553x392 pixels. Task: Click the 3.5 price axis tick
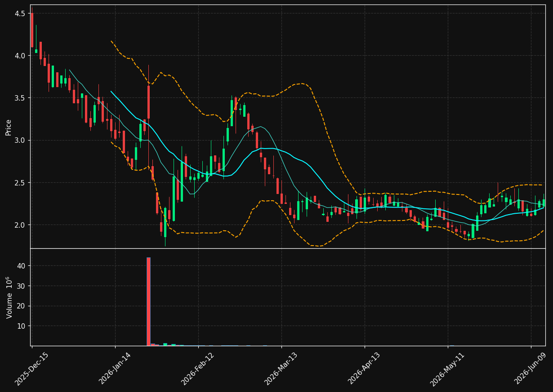(x=20, y=98)
